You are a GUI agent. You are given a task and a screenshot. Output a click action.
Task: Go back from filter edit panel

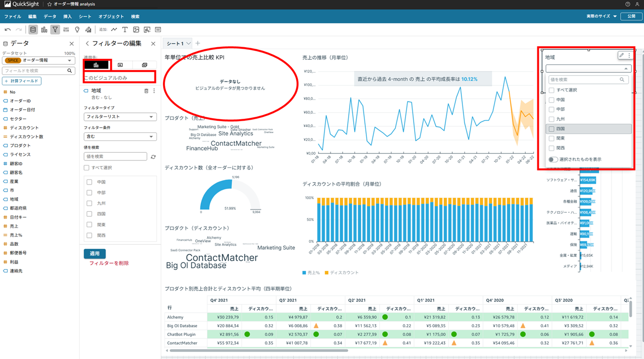[x=87, y=44]
